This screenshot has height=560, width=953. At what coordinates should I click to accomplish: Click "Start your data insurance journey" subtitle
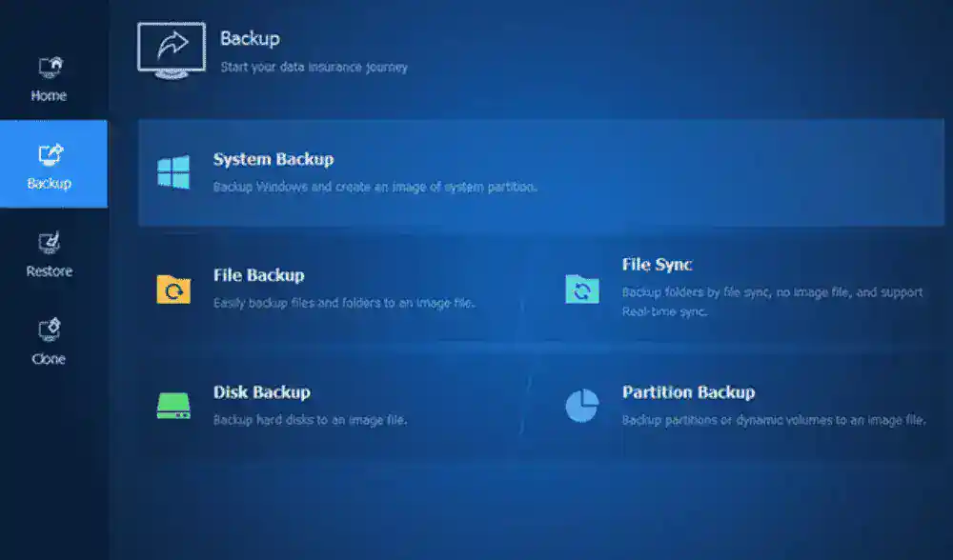[314, 67]
